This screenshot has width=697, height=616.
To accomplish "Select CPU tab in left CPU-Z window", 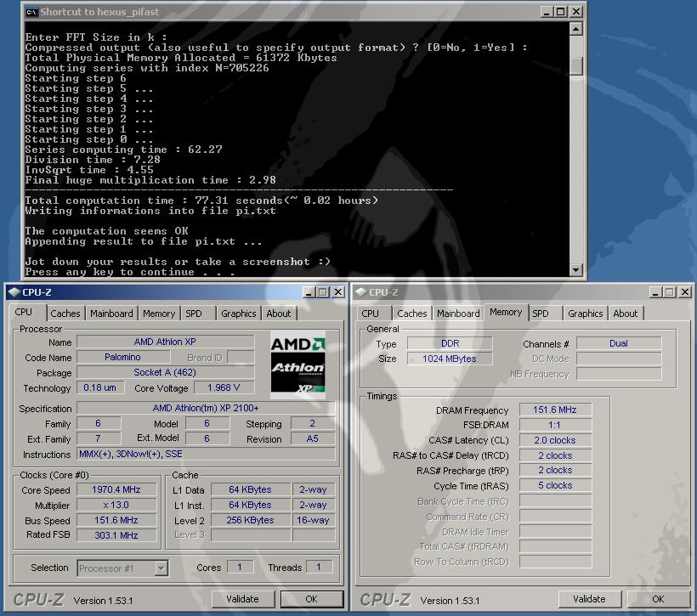I will 24,312.
